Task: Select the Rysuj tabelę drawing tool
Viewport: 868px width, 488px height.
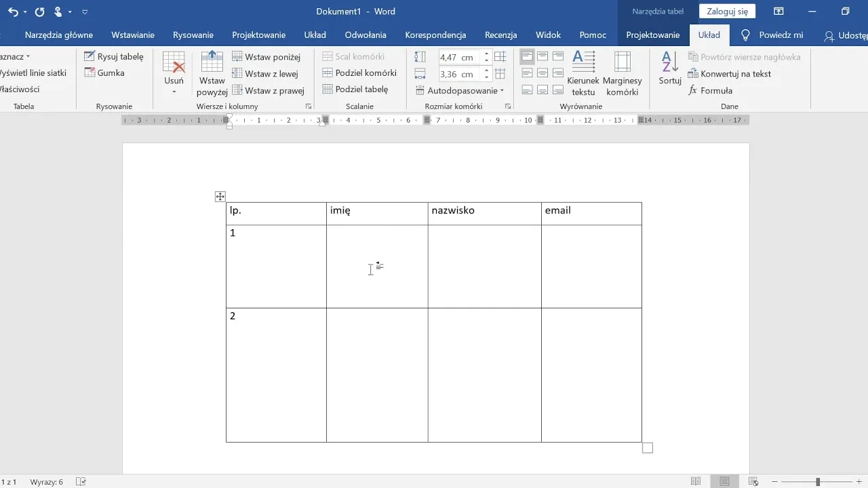Action: [114, 57]
